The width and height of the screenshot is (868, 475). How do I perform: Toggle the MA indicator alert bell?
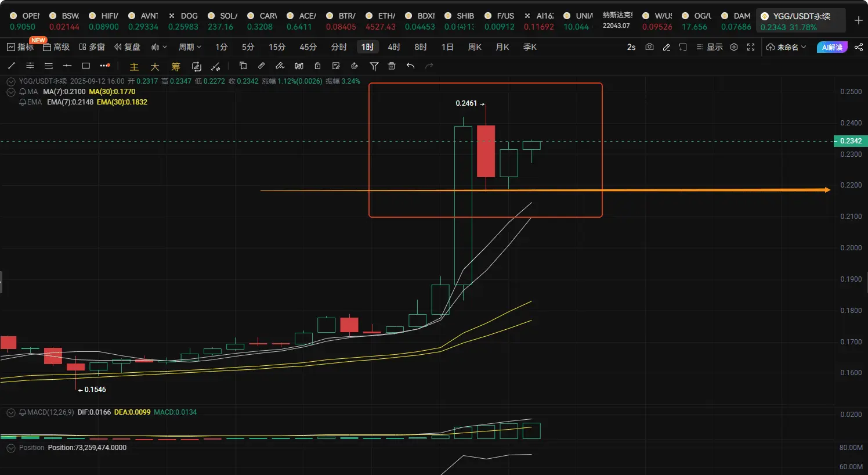(x=23, y=92)
